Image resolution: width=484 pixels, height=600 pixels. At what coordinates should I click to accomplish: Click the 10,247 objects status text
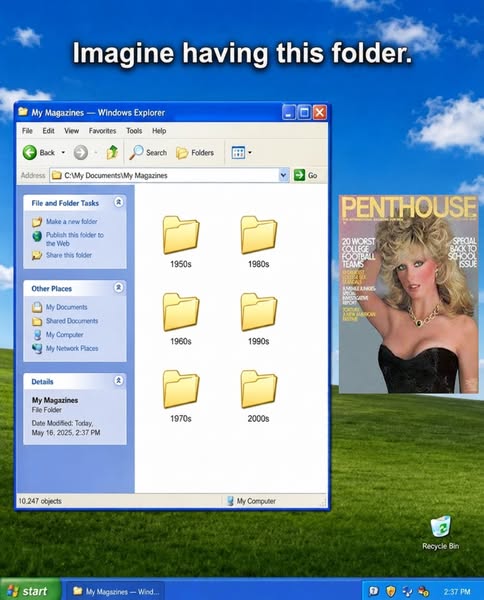tap(40, 501)
